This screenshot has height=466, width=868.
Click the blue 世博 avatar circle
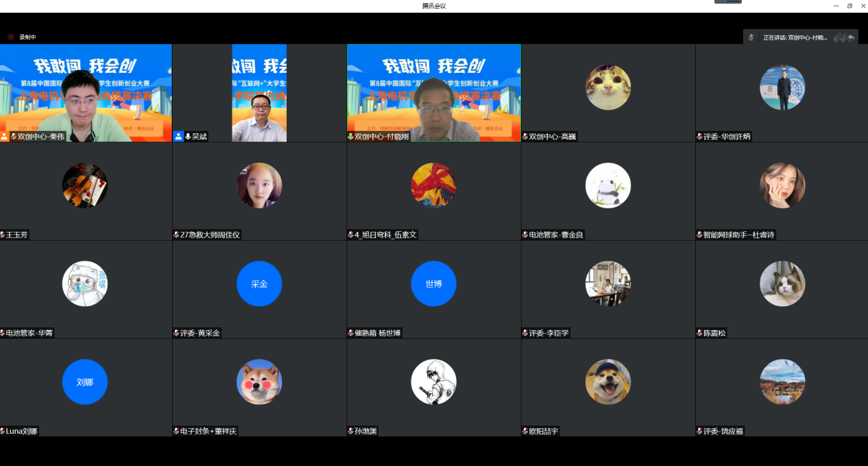pos(433,283)
